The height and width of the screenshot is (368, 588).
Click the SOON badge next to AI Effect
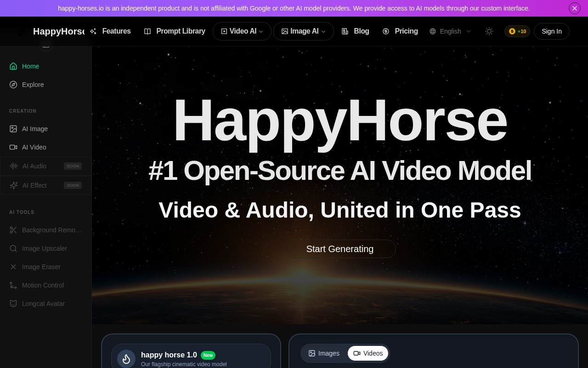(x=73, y=185)
